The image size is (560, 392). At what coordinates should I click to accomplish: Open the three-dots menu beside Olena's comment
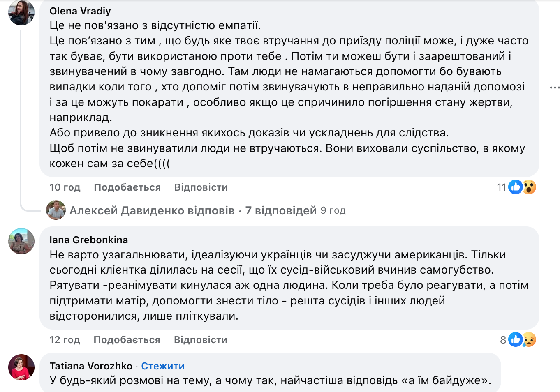(555, 88)
